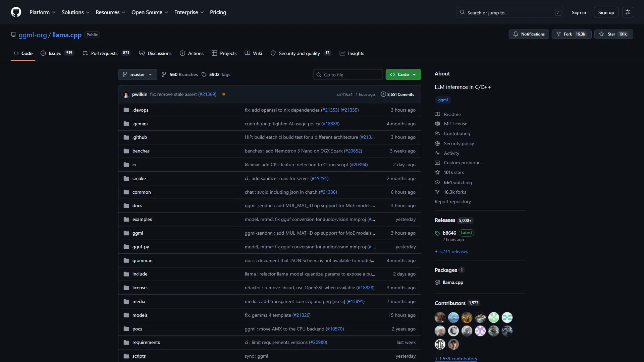Sign in to GitHub

tap(579, 12)
